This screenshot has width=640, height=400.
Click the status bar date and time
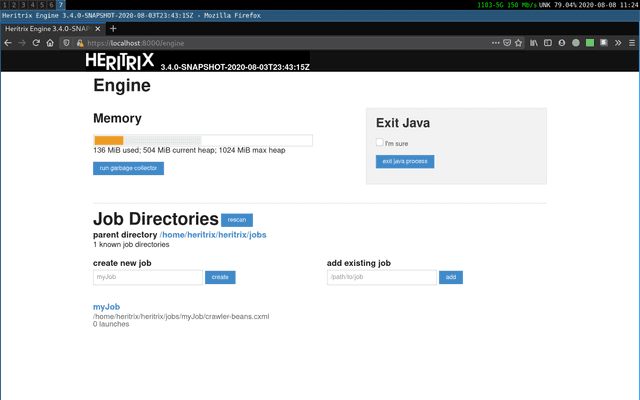click(608, 5)
